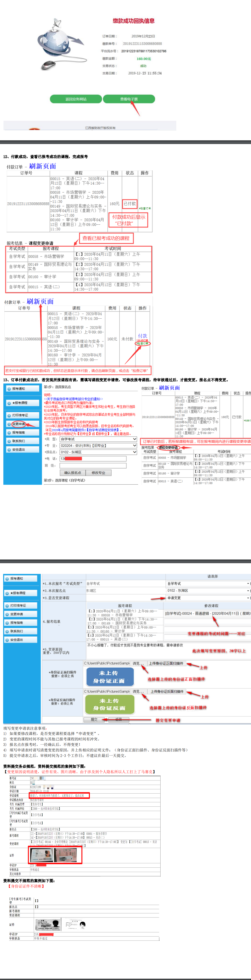This screenshot has height=980, width=251.
Task: Click the green 查看电子票 button
Action: click(x=129, y=99)
